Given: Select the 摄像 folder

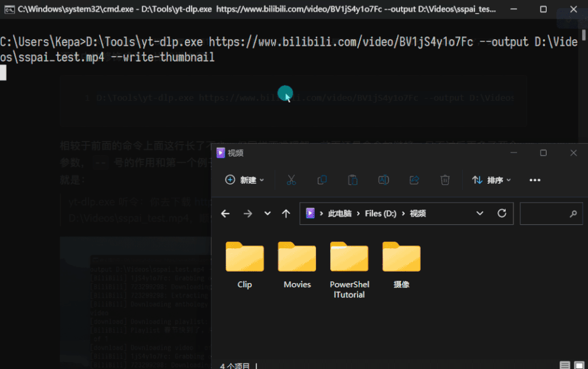Looking at the screenshot, I should pyautogui.click(x=401, y=265).
